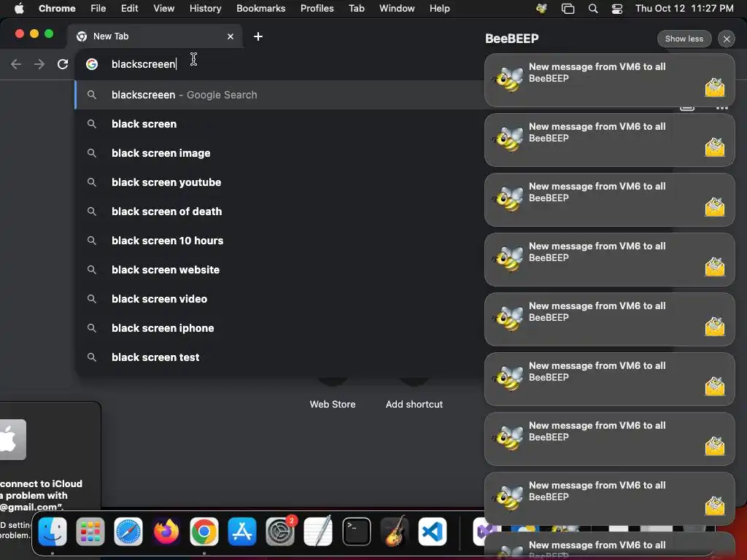Click the Web Store shortcut label
Screen dimensions: 747x560
pyautogui.click(x=333, y=404)
